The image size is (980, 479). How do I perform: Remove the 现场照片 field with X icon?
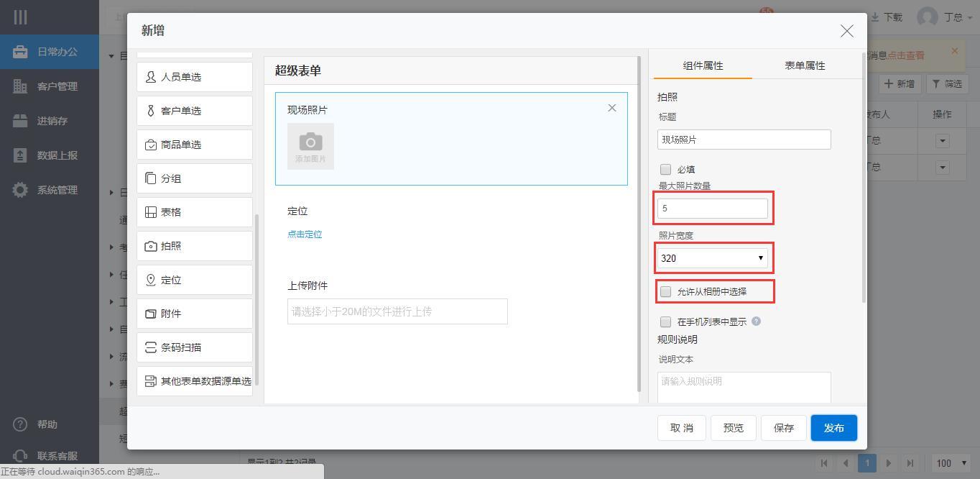611,108
